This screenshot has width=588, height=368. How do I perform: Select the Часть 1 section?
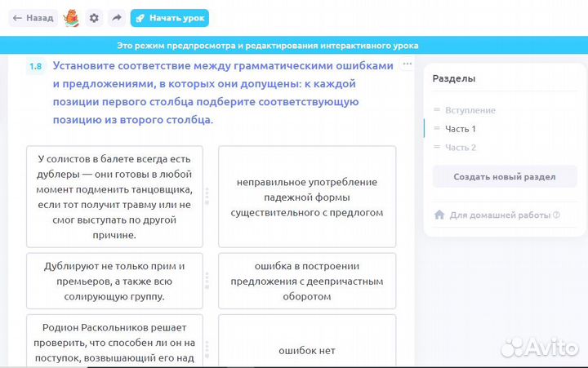coord(460,129)
